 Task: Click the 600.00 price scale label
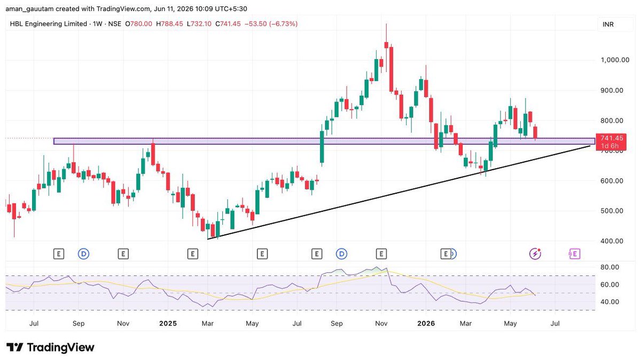pos(613,181)
